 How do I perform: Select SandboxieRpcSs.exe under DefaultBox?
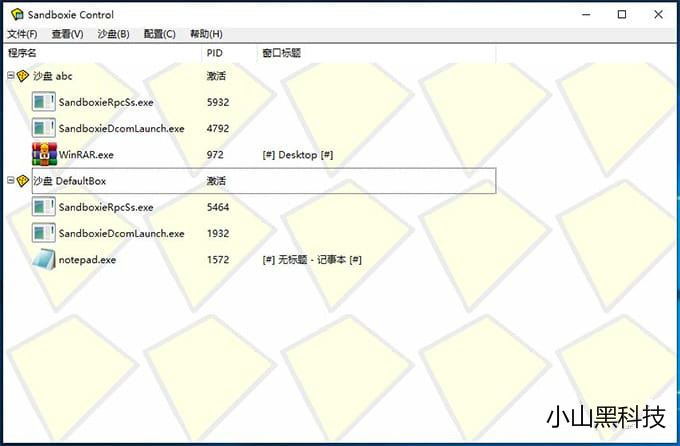click(106, 207)
